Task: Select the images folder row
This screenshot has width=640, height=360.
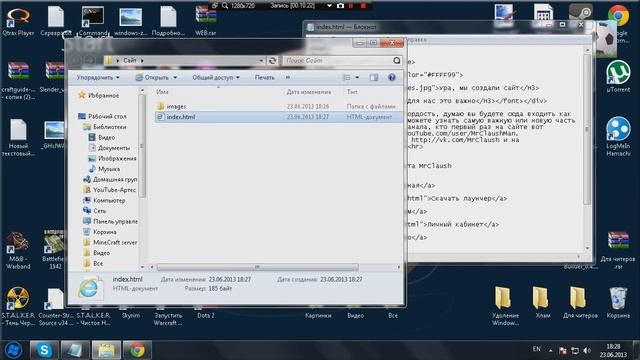Action: coord(279,106)
